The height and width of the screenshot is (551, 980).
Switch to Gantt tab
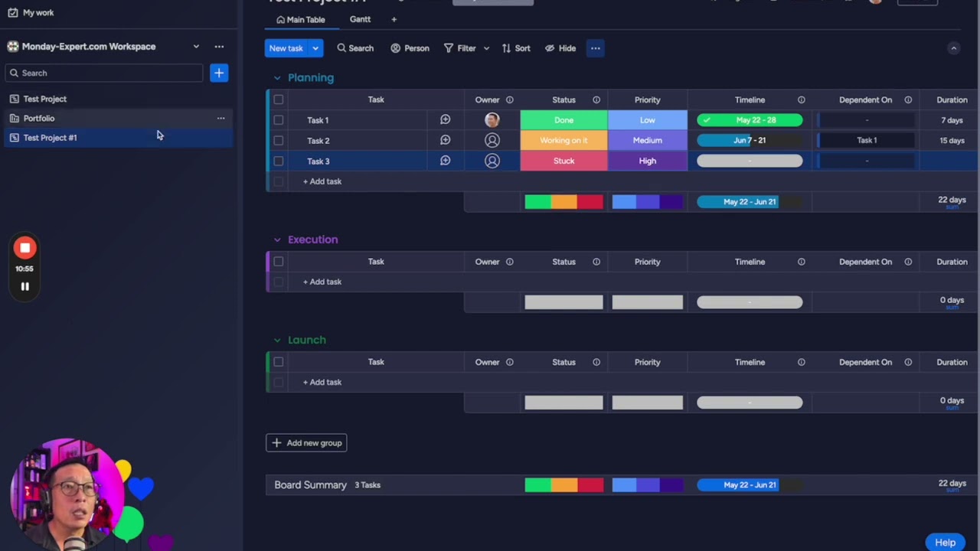[360, 19]
